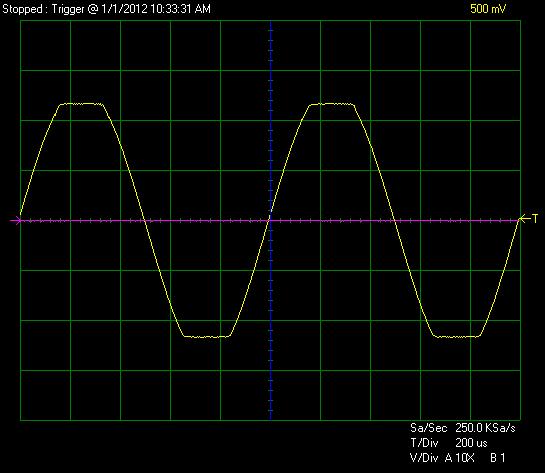The height and width of the screenshot is (473, 545).
Task: Click the first flat negative waveform trough
Action: click(207, 336)
